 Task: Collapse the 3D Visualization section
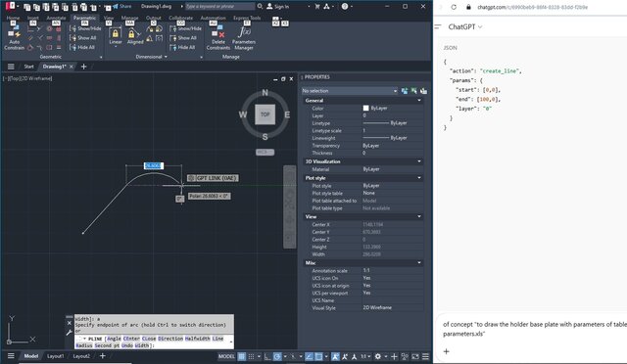(x=419, y=161)
